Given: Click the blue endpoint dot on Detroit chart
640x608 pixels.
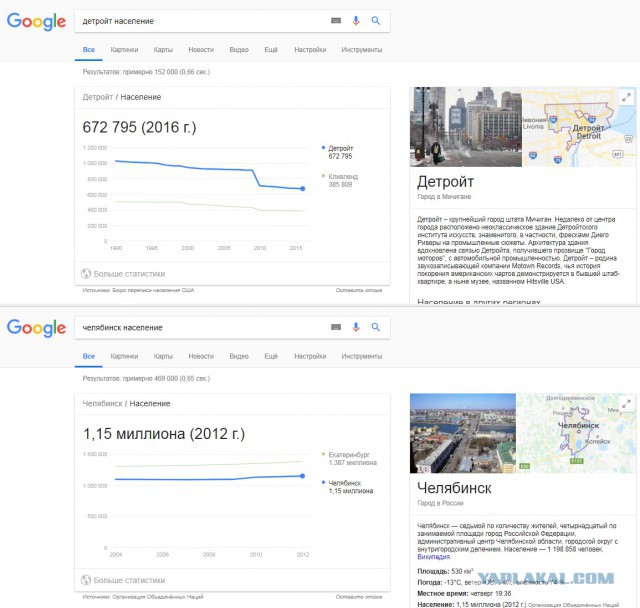Looking at the screenshot, I should (302, 189).
